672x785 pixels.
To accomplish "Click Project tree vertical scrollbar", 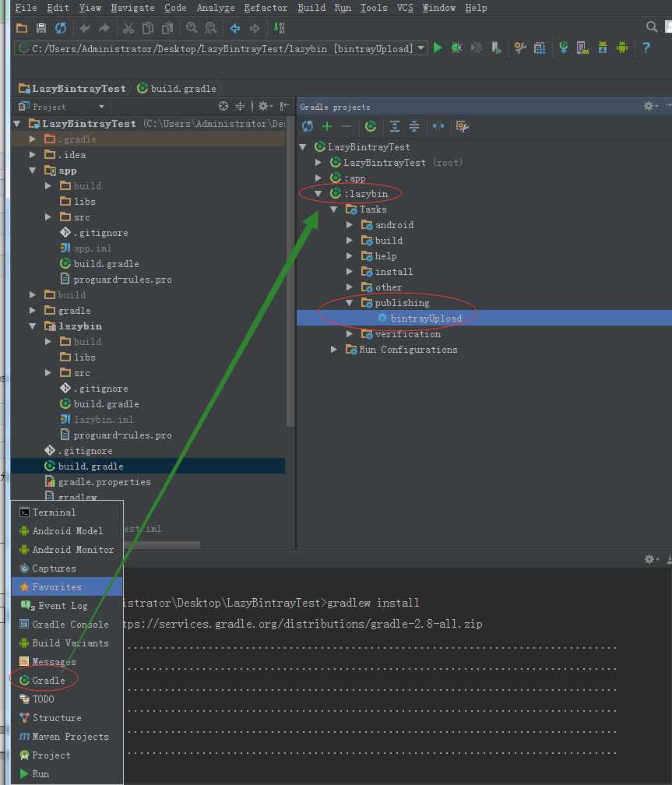I will click(x=290, y=270).
